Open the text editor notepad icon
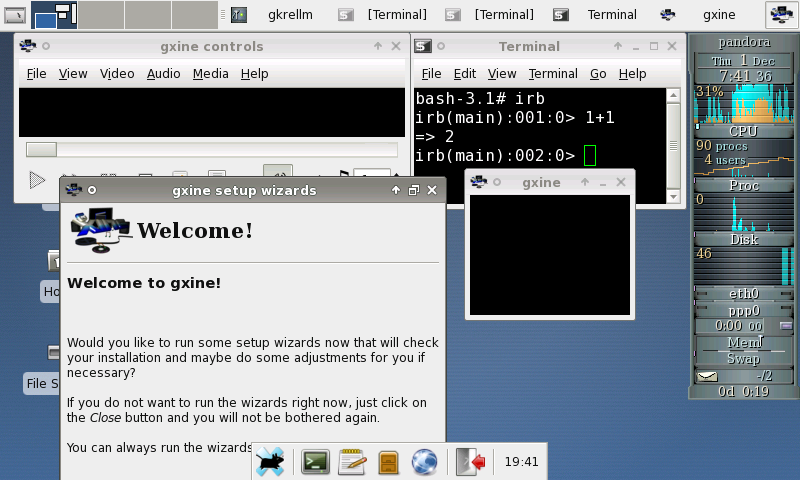Screen dimensions: 800x480 pos(352,461)
